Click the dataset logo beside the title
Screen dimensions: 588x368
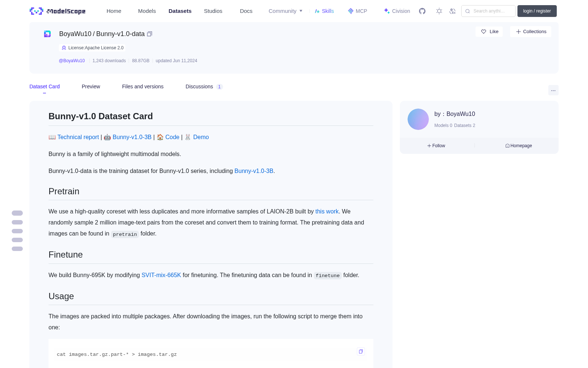point(47,34)
